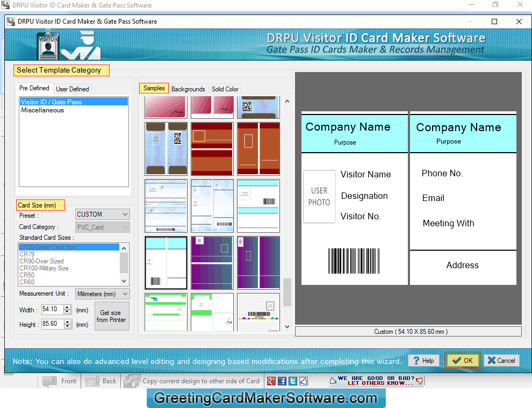The width and height of the screenshot is (532, 408).
Task: Choose the red-orange two-sided vertical template
Action: [x=258, y=149]
